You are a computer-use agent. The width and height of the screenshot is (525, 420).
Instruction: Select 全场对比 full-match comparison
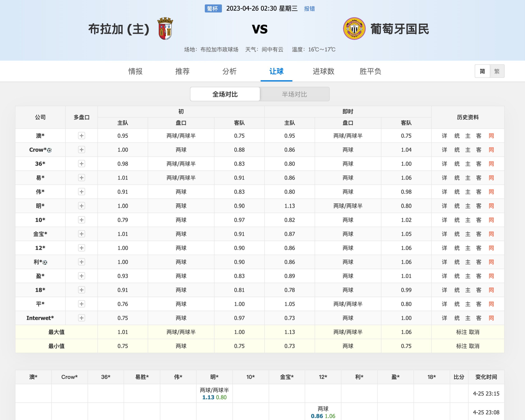click(x=225, y=94)
